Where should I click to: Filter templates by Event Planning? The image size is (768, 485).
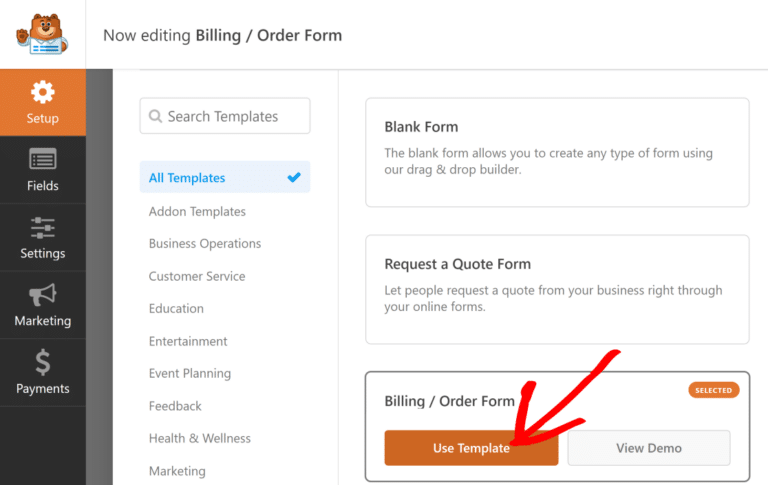pyautogui.click(x=190, y=374)
